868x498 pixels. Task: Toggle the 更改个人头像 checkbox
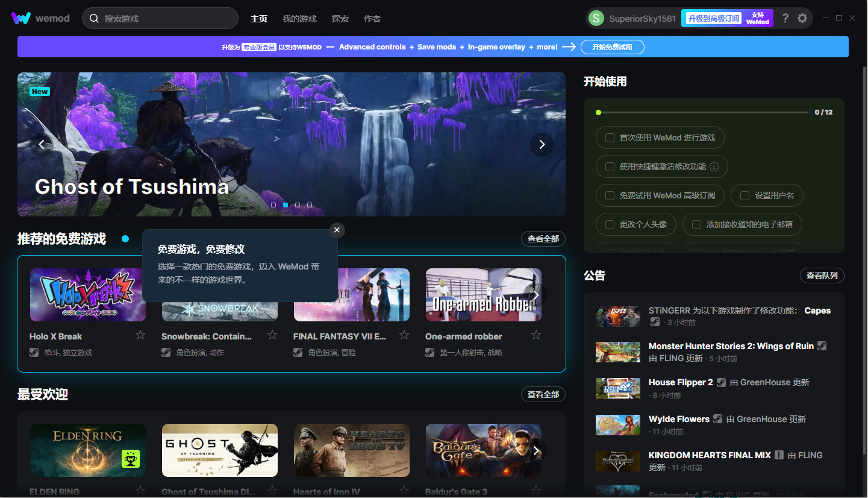point(610,224)
